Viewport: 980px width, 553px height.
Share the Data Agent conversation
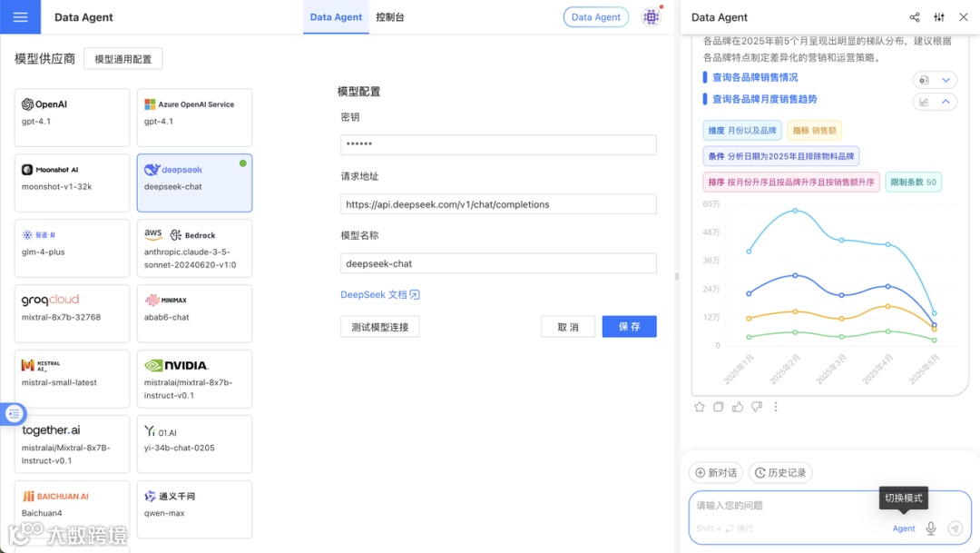click(x=915, y=17)
